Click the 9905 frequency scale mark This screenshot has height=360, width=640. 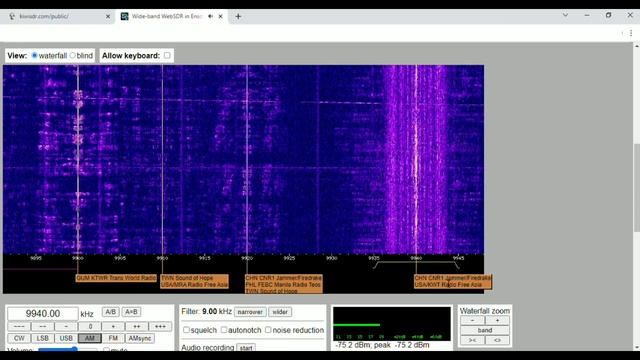120,258
